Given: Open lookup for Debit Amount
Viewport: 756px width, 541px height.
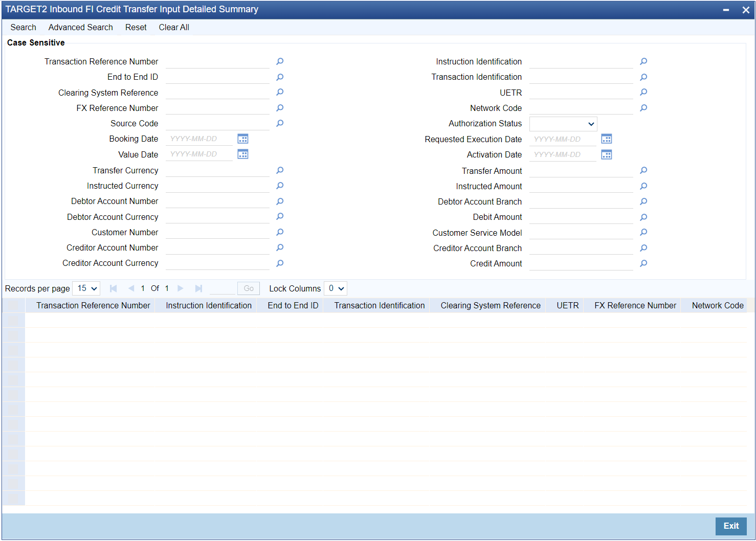Looking at the screenshot, I should coord(643,217).
